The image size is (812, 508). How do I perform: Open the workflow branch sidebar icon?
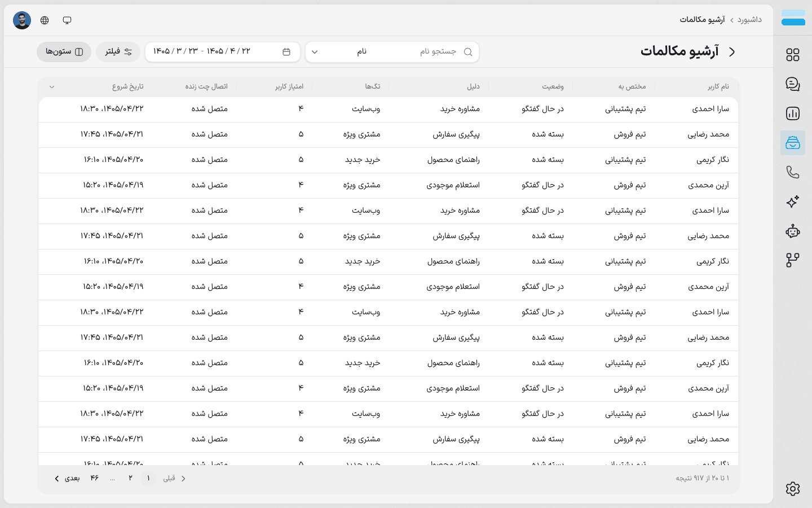(793, 260)
